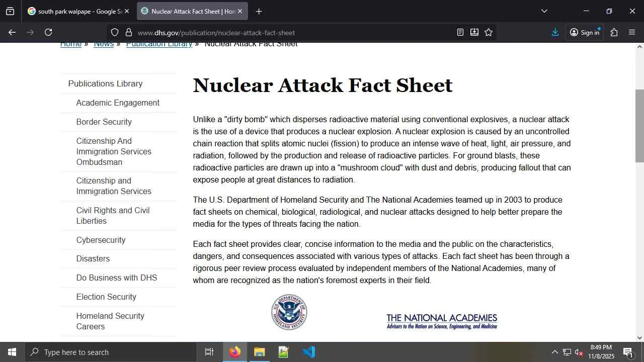The image size is (644, 362).
Task: Click the page vertical scrollbar thumb
Action: (639, 126)
